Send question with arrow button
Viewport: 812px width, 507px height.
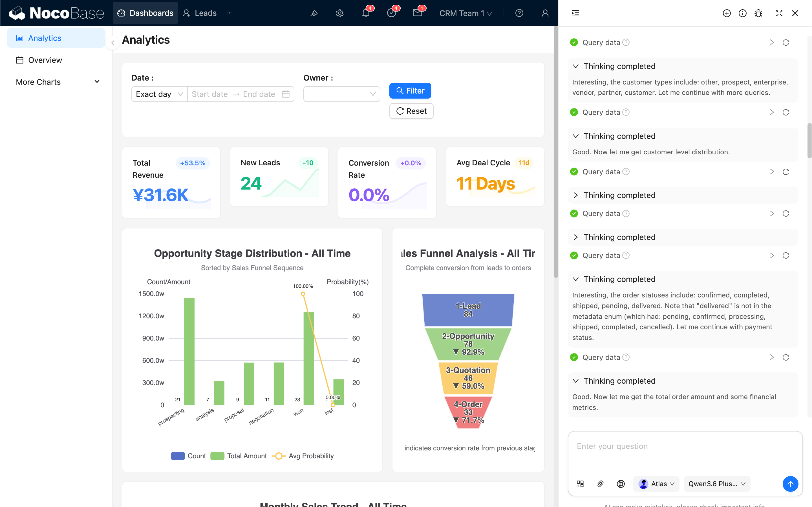click(x=790, y=484)
